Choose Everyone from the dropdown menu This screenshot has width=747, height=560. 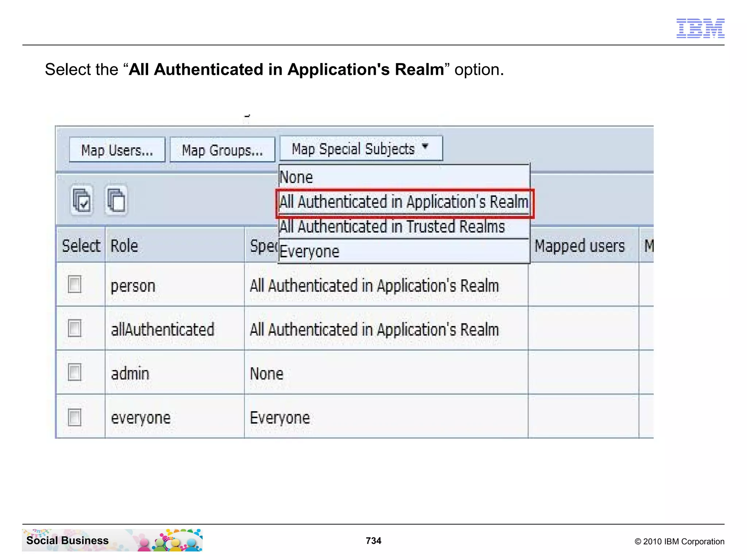pos(404,252)
